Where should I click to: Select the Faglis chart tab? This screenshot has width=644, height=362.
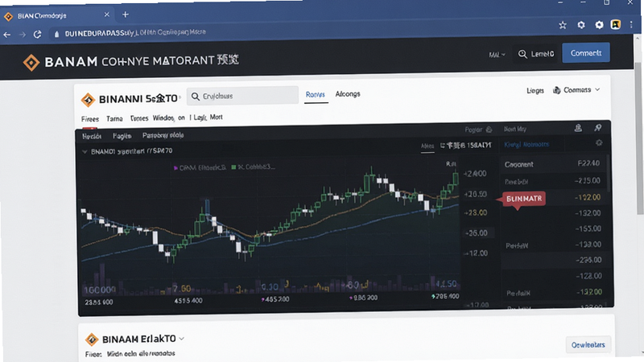click(122, 136)
